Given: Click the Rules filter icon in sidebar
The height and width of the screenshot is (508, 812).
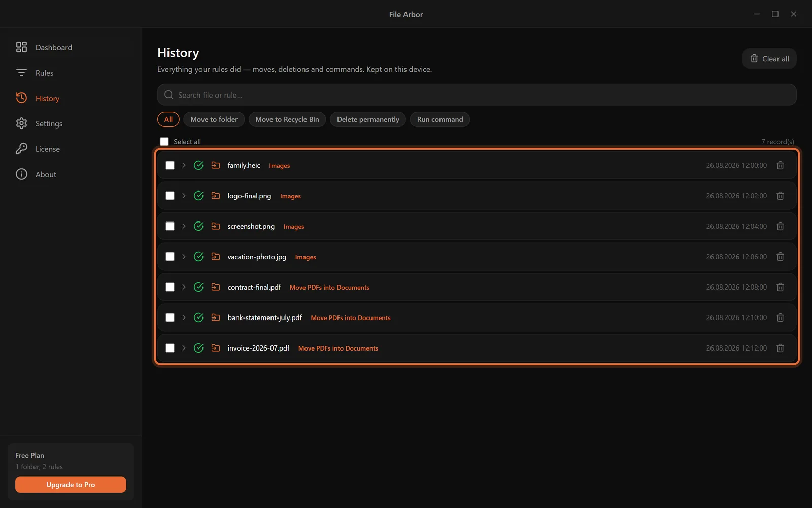Looking at the screenshot, I should (x=21, y=73).
